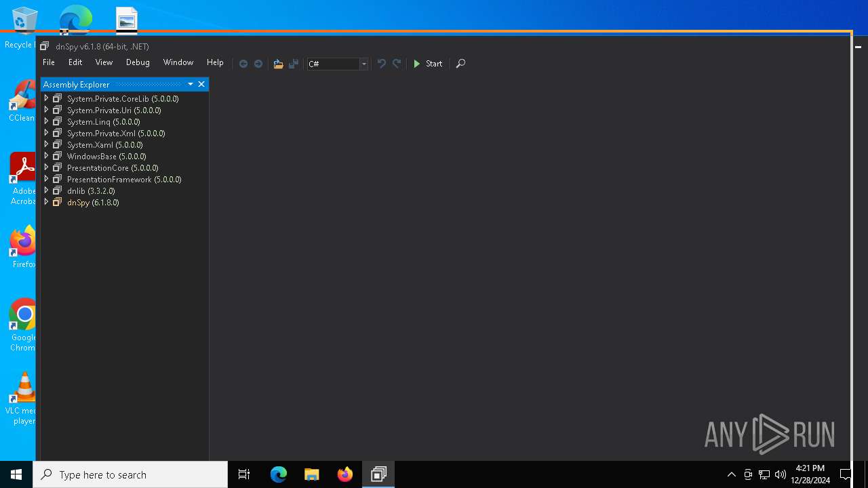
Task: Expand the System.Private.Uri node
Action: click(46, 110)
